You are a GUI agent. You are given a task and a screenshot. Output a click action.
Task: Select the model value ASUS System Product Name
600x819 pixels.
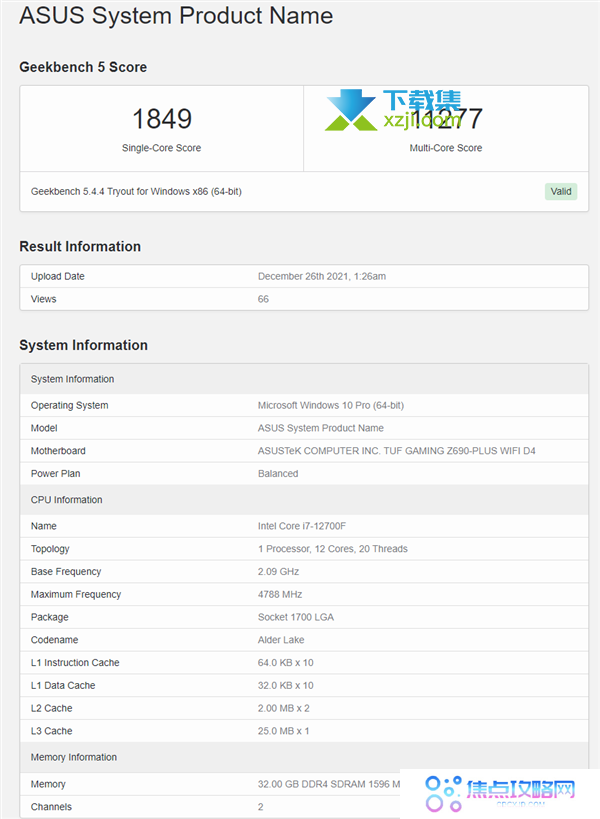click(x=321, y=428)
